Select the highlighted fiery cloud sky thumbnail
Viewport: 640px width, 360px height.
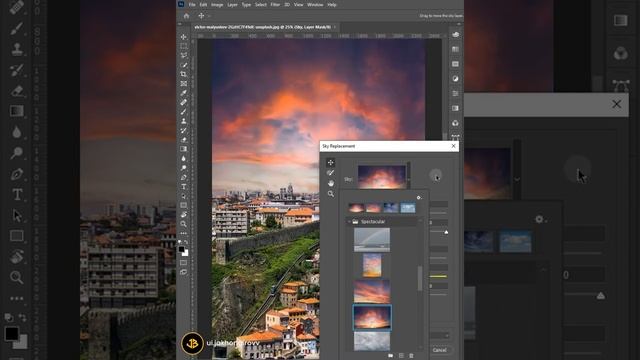(x=372, y=317)
